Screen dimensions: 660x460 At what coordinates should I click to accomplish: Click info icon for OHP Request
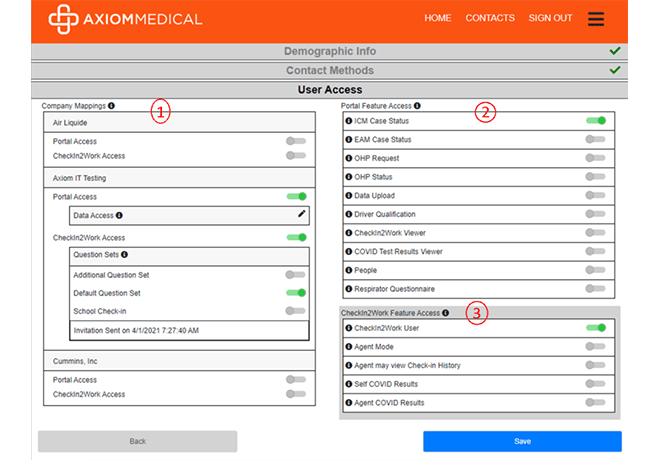[x=349, y=158]
